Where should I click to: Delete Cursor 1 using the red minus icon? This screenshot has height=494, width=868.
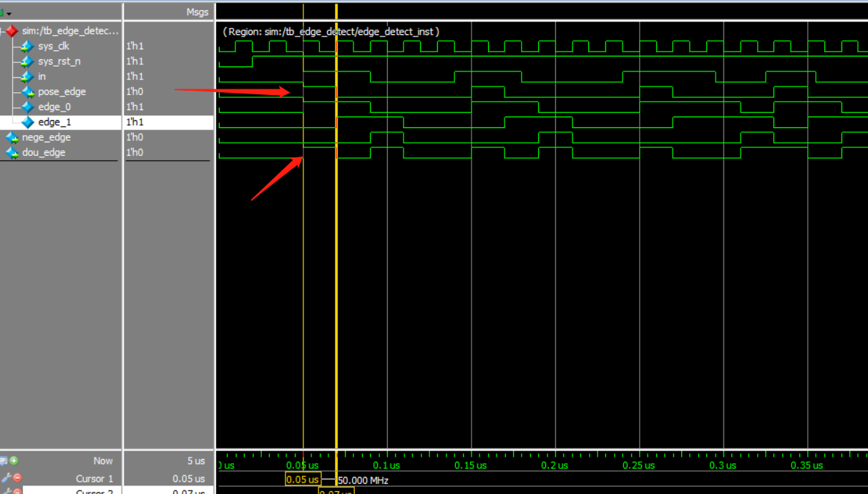click(x=17, y=478)
